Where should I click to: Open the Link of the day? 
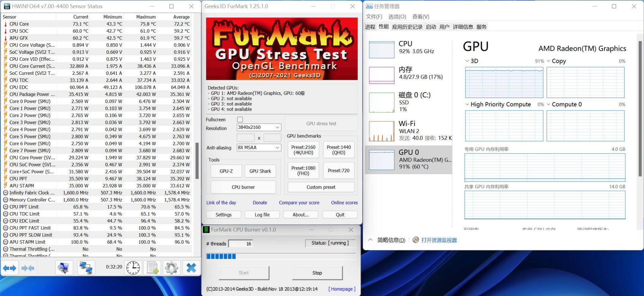(221, 203)
